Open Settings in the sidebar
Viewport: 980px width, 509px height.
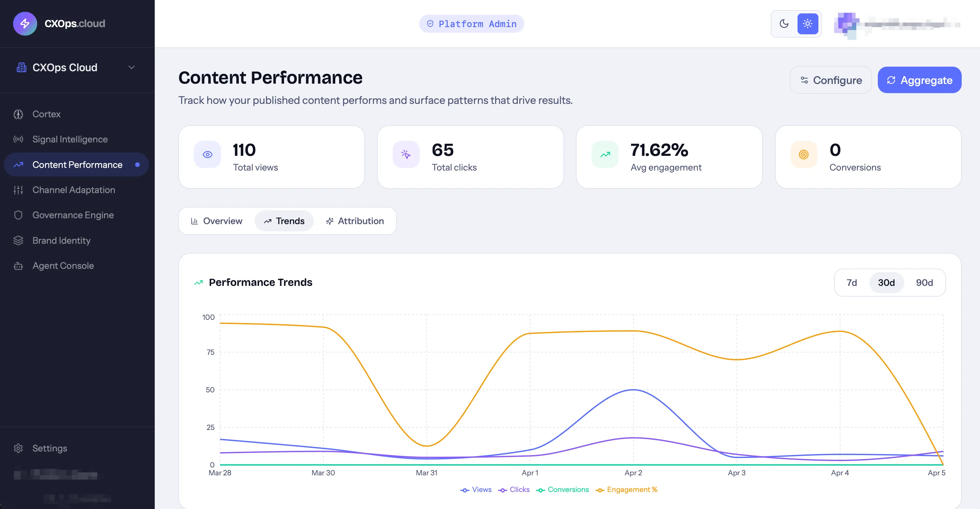tap(76, 448)
